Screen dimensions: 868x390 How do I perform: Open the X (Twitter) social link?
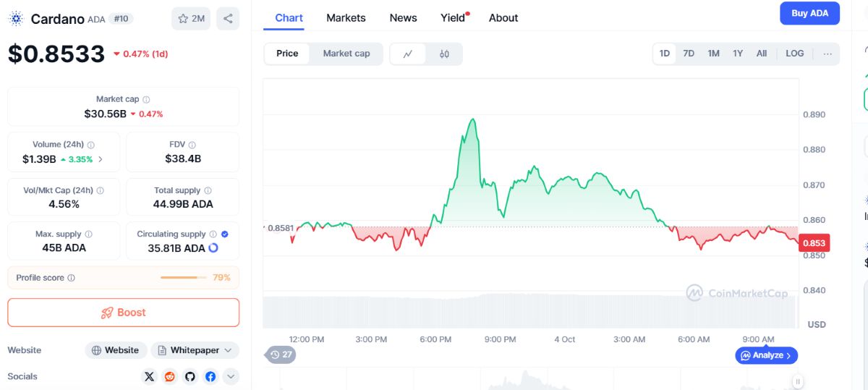[x=150, y=376]
